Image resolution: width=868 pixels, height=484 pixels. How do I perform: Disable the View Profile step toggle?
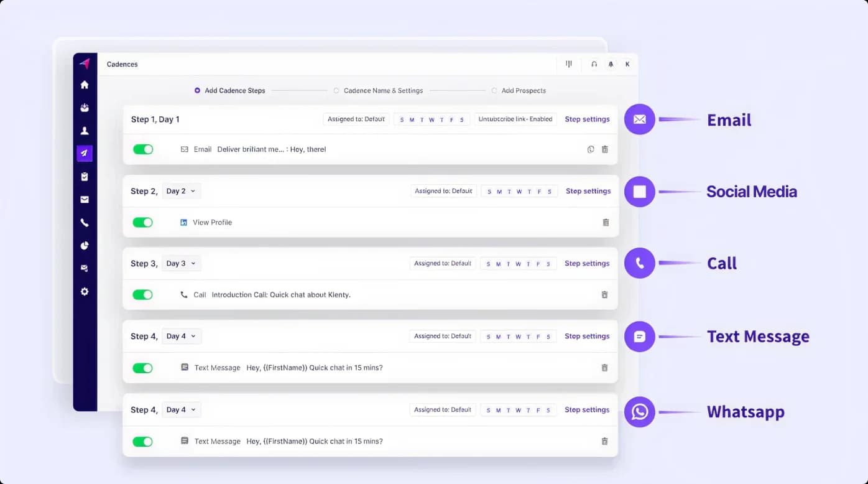pyautogui.click(x=143, y=222)
